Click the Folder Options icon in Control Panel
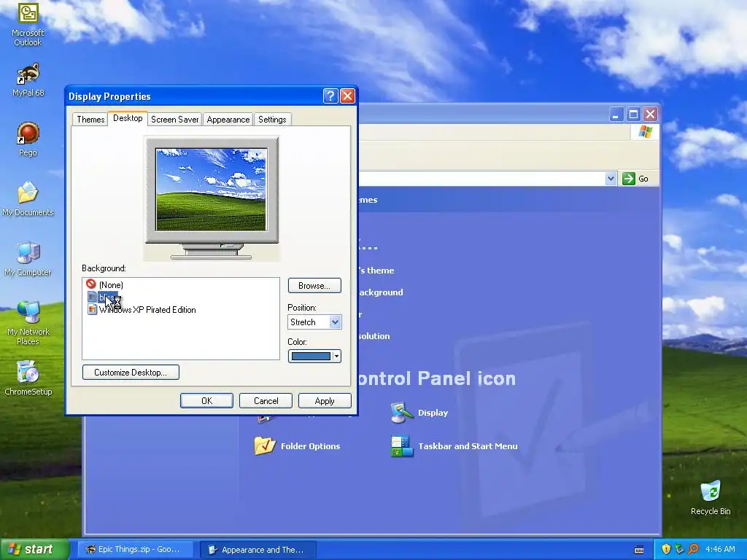Image resolution: width=747 pixels, height=560 pixels. [x=265, y=446]
